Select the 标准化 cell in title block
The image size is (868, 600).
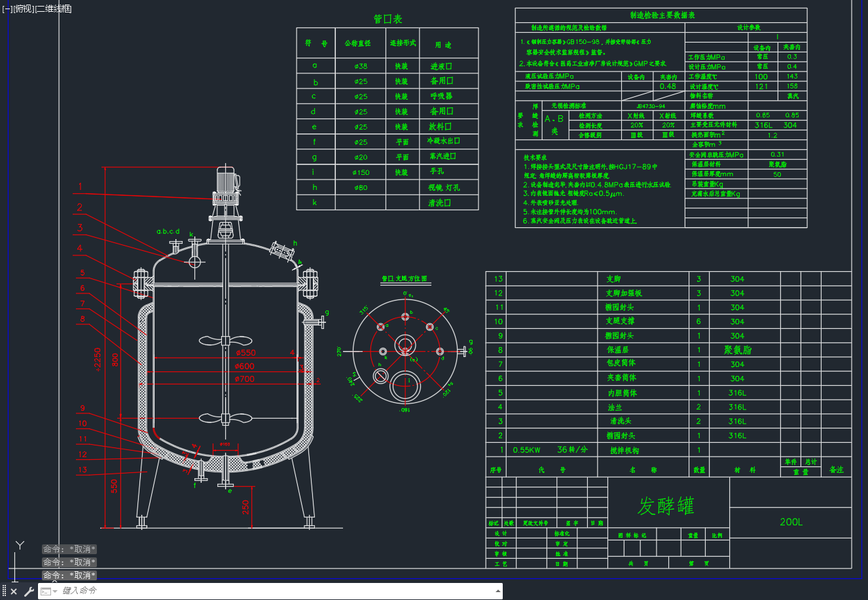[562, 534]
